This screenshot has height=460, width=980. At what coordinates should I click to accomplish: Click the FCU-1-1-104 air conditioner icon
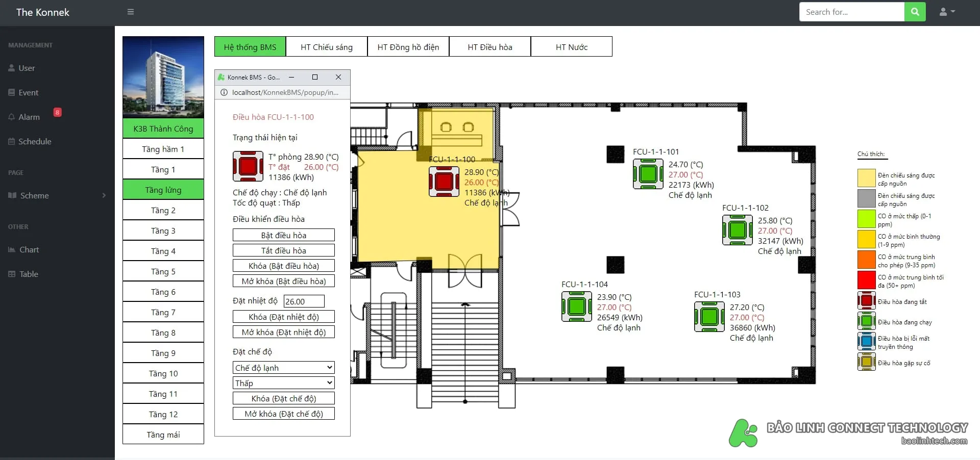(577, 306)
